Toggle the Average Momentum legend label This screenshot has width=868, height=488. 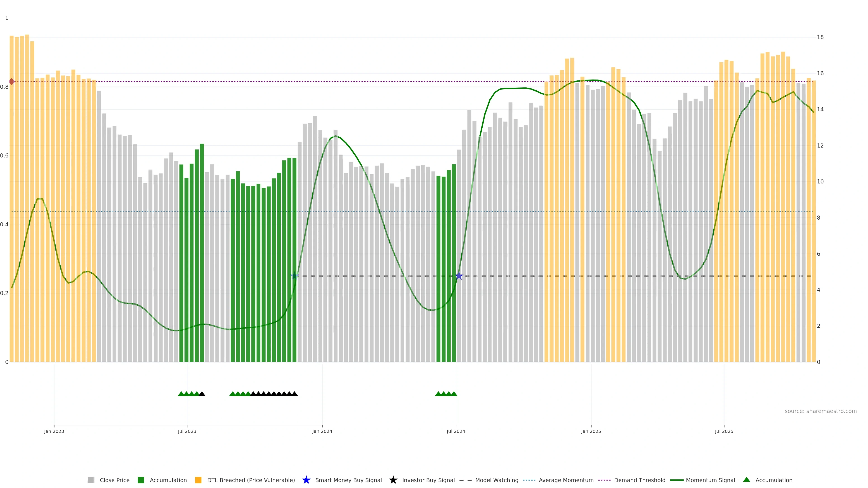pyautogui.click(x=566, y=480)
